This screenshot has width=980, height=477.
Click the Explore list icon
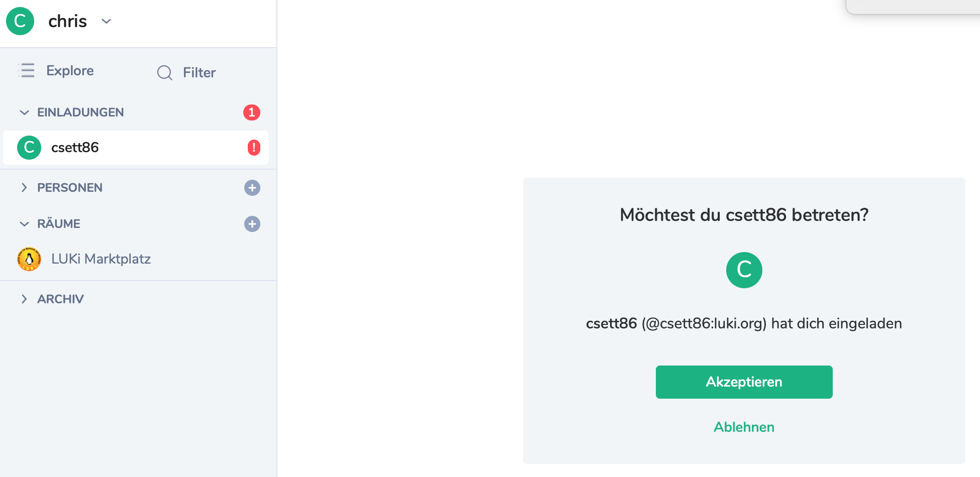[x=27, y=71]
